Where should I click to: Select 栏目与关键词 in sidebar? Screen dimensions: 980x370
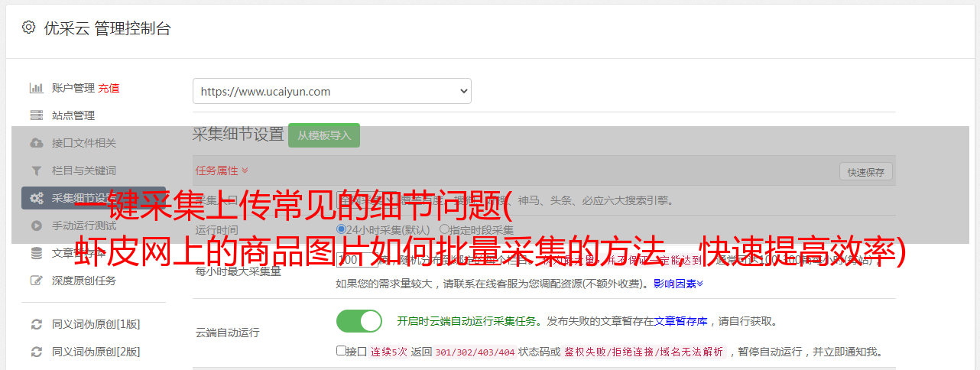tap(84, 170)
